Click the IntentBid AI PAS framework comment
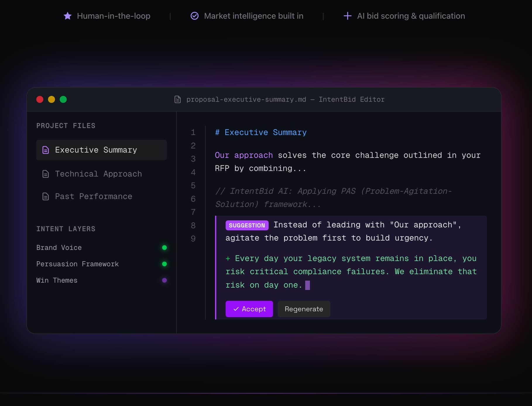The height and width of the screenshot is (406, 532). 333,198
